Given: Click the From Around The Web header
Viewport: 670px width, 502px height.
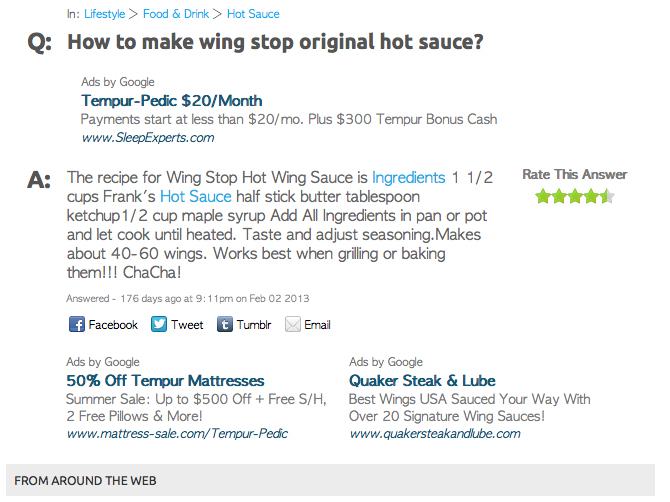Looking at the screenshot, I should [x=85, y=481].
